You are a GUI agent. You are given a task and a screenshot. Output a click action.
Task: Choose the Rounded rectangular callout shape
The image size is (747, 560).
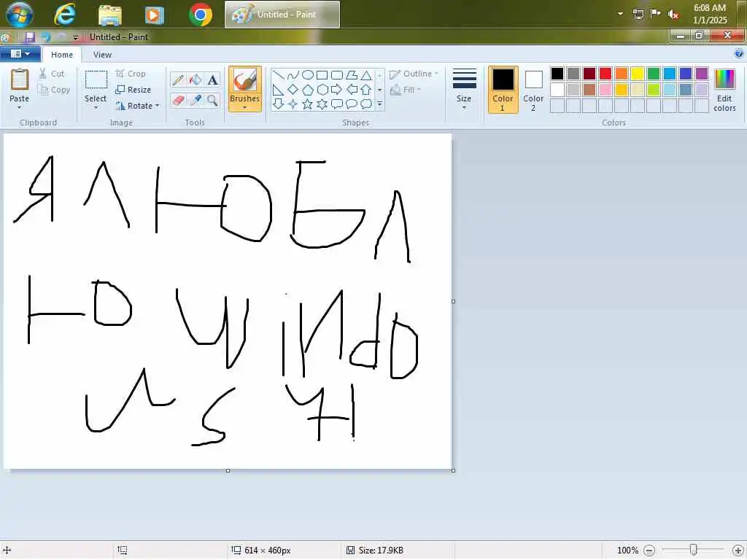pyautogui.click(x=337, y=104)
